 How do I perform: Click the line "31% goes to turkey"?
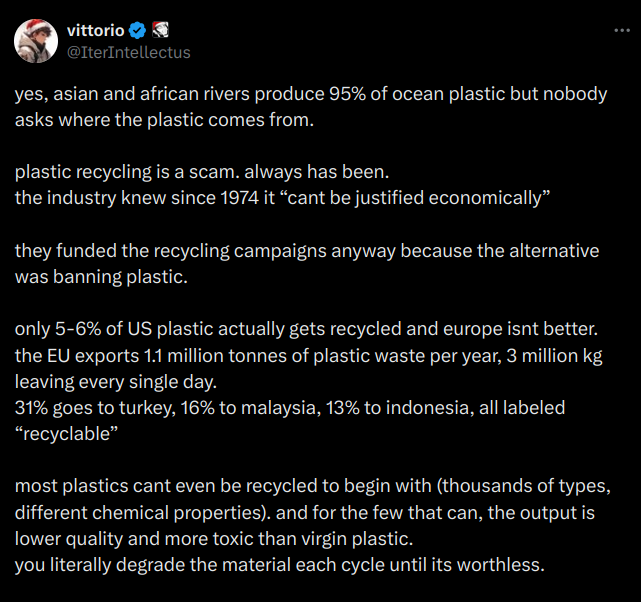(289, 407)
